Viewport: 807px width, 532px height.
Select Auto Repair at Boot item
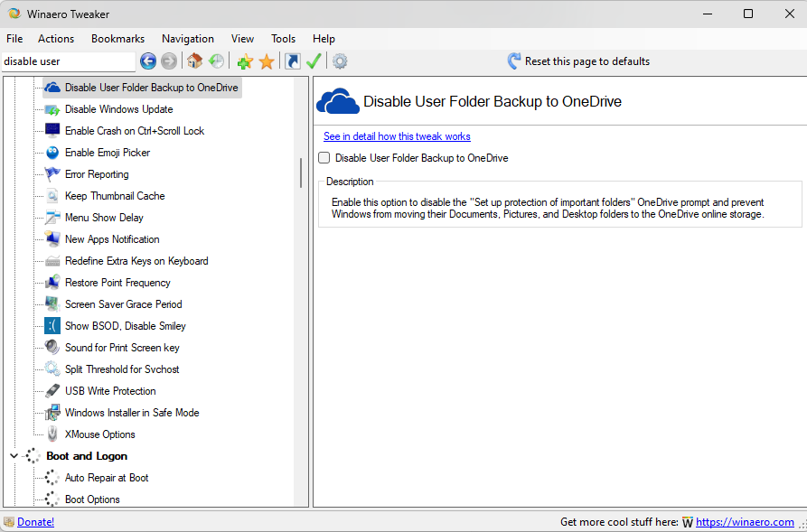[107, 478]
